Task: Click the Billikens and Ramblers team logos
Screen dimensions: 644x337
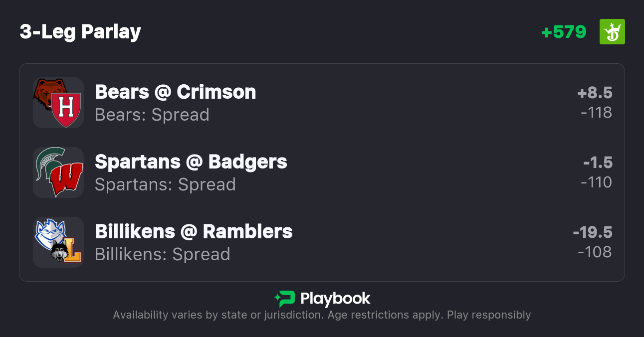Action: 58,242
